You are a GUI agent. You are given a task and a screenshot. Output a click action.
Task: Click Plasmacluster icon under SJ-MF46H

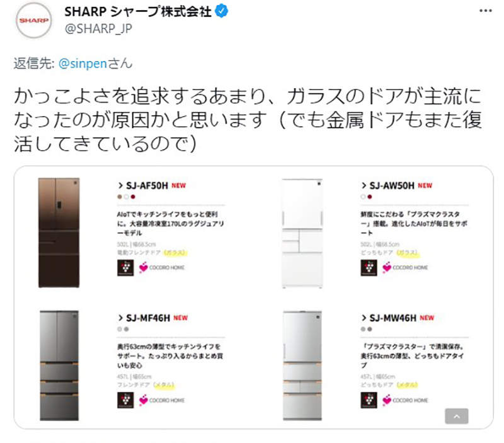(125, 400)
